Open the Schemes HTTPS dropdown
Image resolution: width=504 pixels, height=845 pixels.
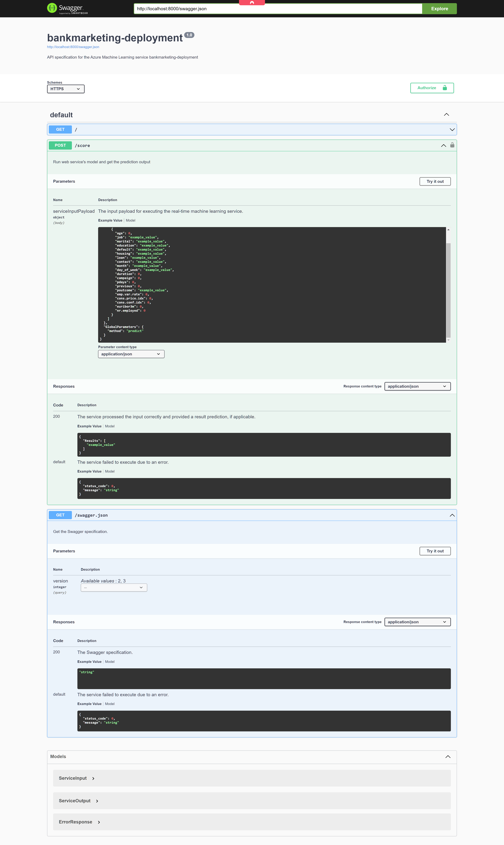pyautogui.click(x=66, y=89)
